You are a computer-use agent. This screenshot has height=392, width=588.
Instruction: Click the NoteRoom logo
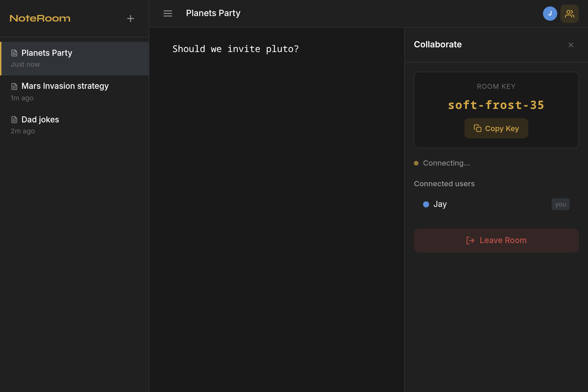pyautogui.click(x=40, y=18)
